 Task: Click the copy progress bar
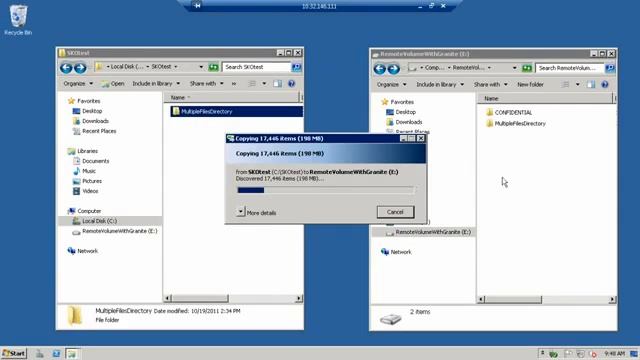coord(326,190)
